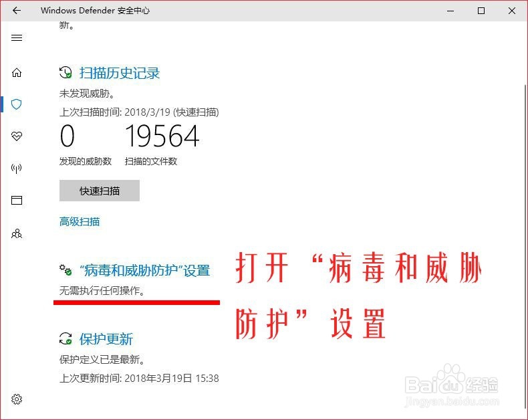Viewport: 528px width, 420px height.
Task: Click 上次更新时间 2018年3月19日 text
Action: coord(139,379)
